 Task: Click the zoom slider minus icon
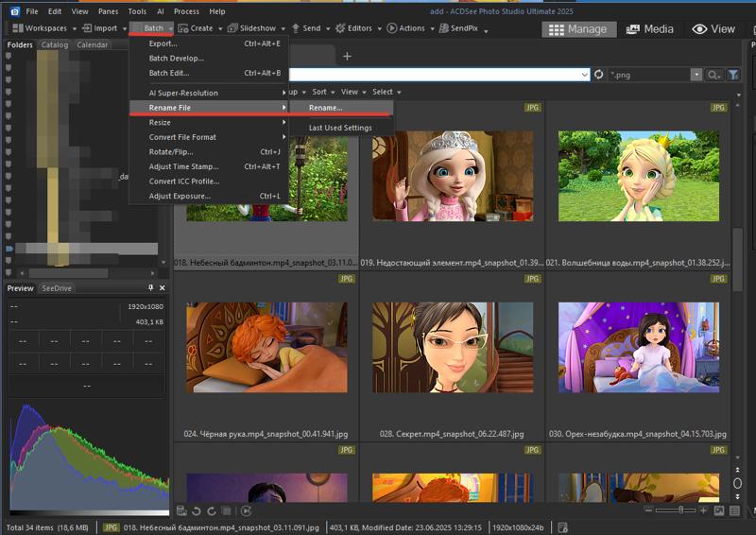coord(648,510)
